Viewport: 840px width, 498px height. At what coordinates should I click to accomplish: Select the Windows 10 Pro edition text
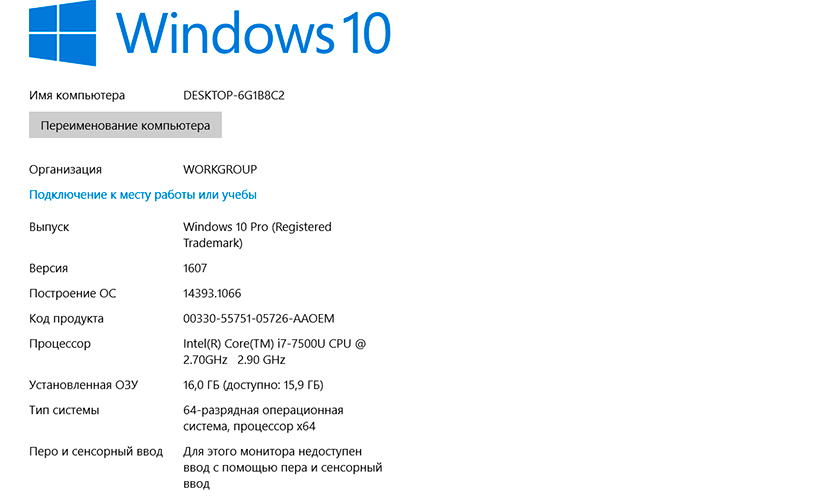point(257,235)
